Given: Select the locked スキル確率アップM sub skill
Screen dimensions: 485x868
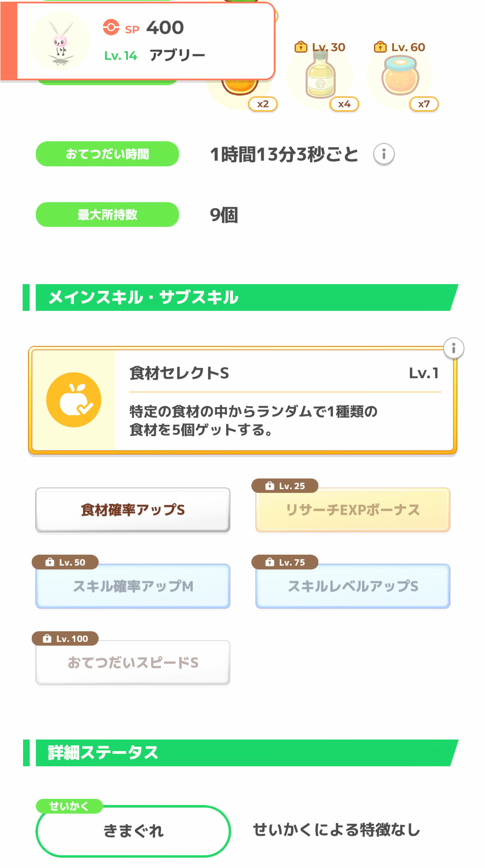Looking at the screenshot, I should coord(133,586).
